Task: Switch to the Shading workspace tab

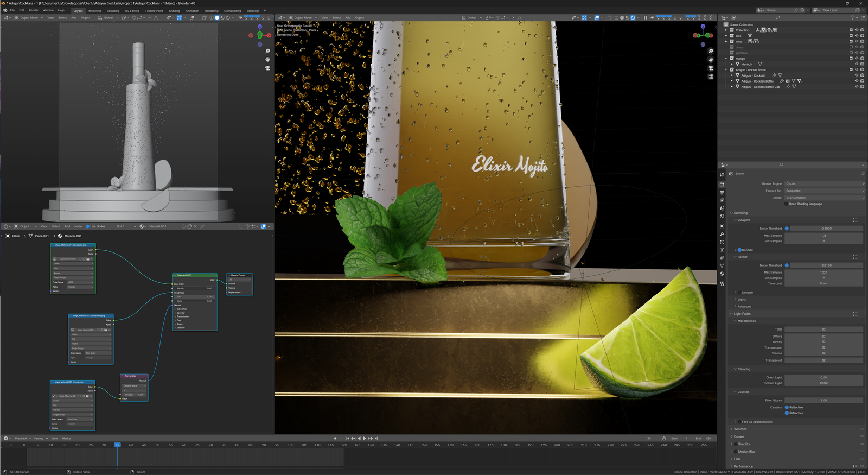Action: tap(174, 11)
